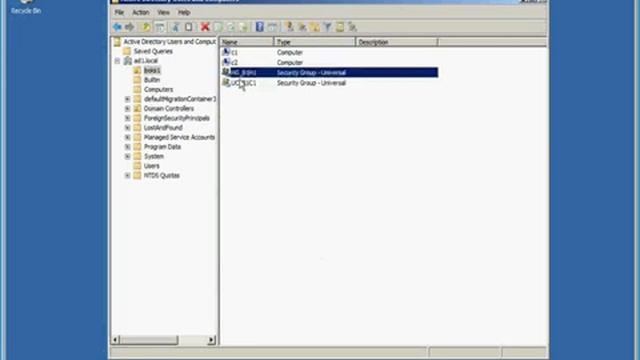
Task: Create a new group via toolbar icon
Action: pyautogui.click(x=302, y=27)
